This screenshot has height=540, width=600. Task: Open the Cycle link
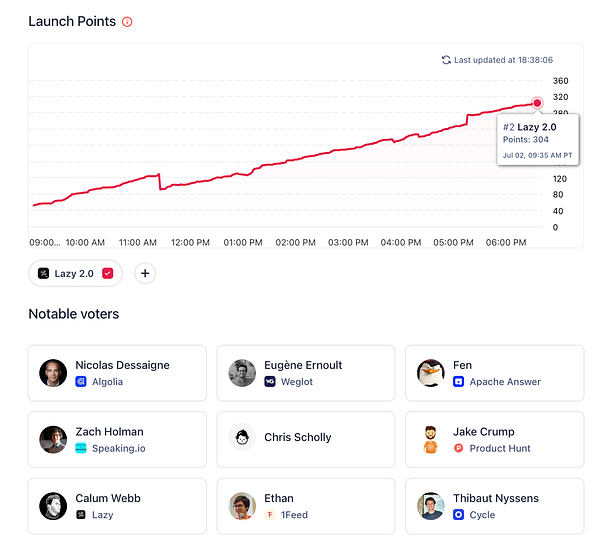(482, 515)
